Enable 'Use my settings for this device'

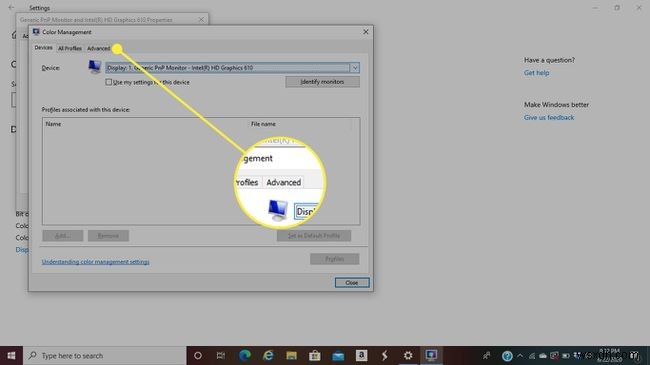109,82
